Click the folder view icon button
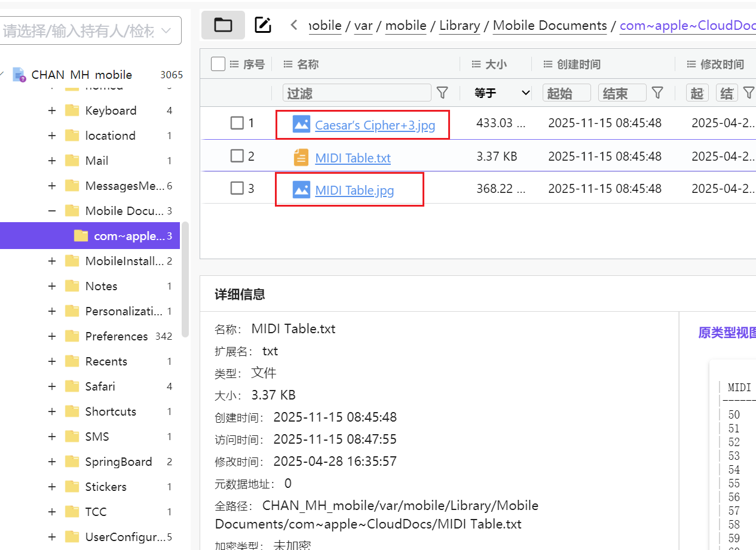Image resolution: width=756 pixels, height=550 pixels. click(223, 25)
